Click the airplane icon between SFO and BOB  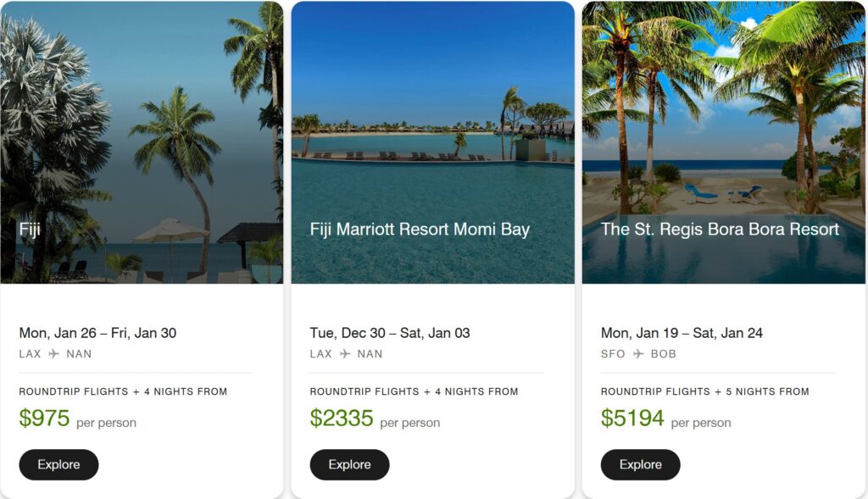(638, 354)
